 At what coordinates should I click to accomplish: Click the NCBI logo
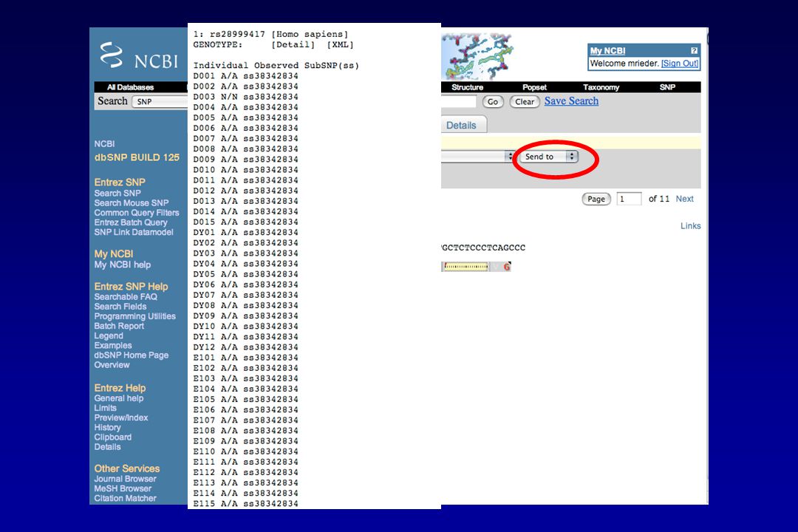(139, 56)
